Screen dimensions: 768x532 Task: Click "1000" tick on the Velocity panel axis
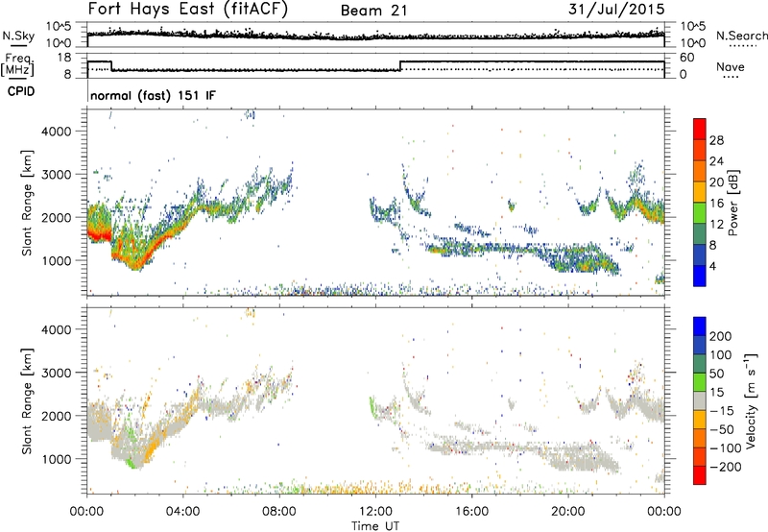(x=57, y=459)
